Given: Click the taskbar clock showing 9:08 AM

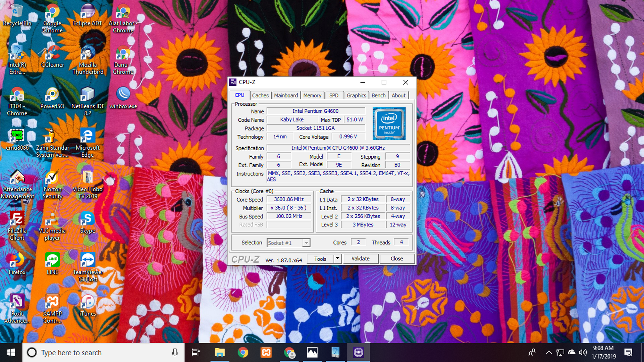Looking at the screenshot, I should (604, 352).
